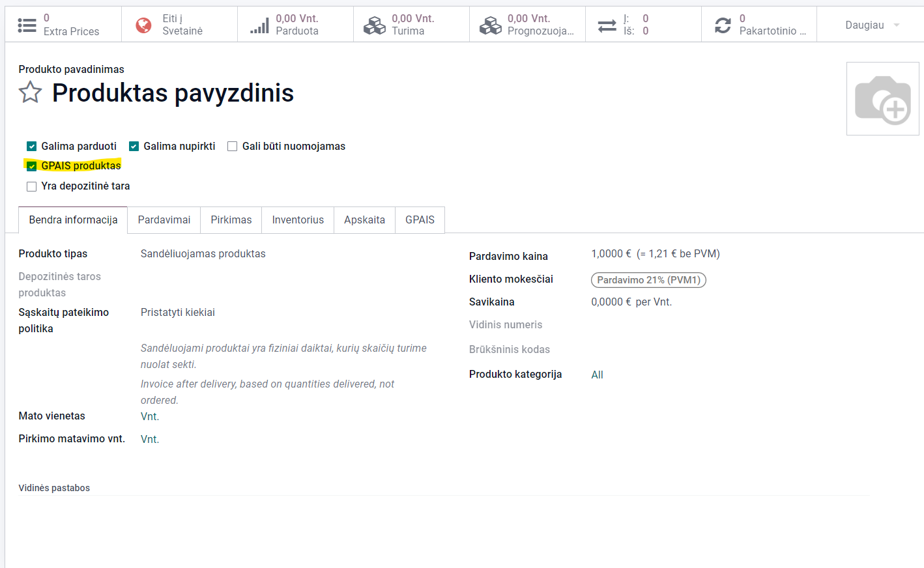
Task: Upload a product image via camera placeholder
Action: click(882, 99)
